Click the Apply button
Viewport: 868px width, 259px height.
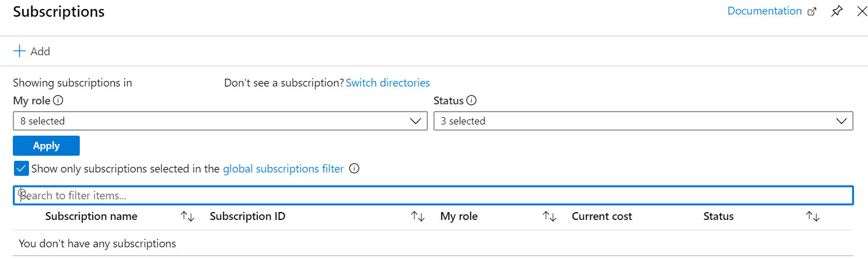(x=46, y=146)
